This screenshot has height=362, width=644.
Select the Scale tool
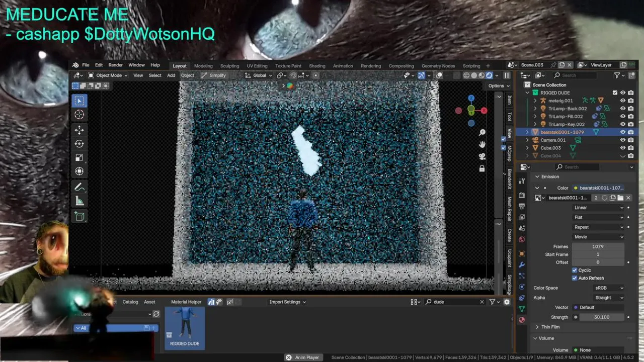coord(79,158)
